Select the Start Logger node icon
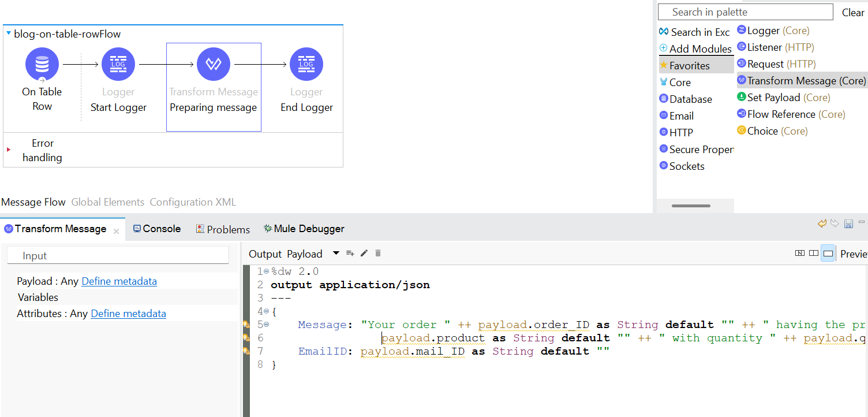 pyautogui.click(x=118, y=64)
